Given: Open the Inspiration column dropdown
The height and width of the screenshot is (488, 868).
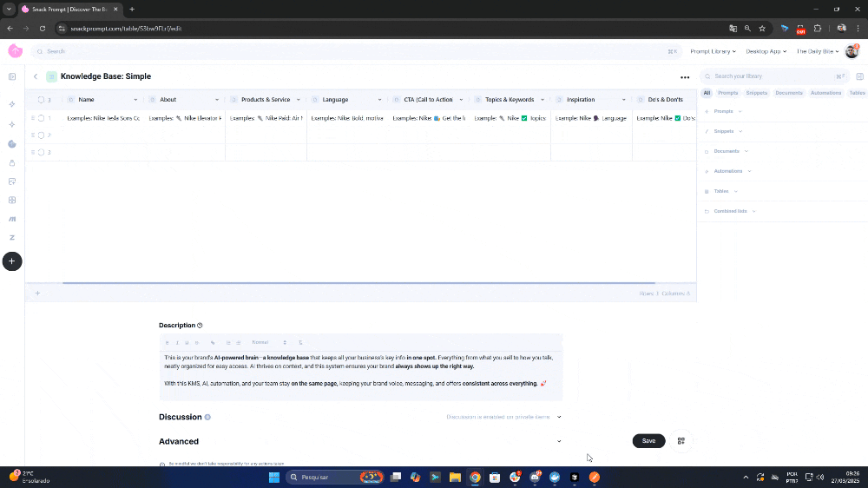Looking at the screenshot, I should point(624,100).
